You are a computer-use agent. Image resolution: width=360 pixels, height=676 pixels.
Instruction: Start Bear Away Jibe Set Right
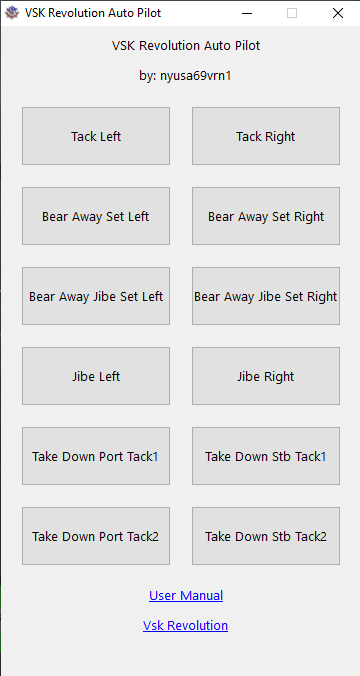tap(266, 296)
